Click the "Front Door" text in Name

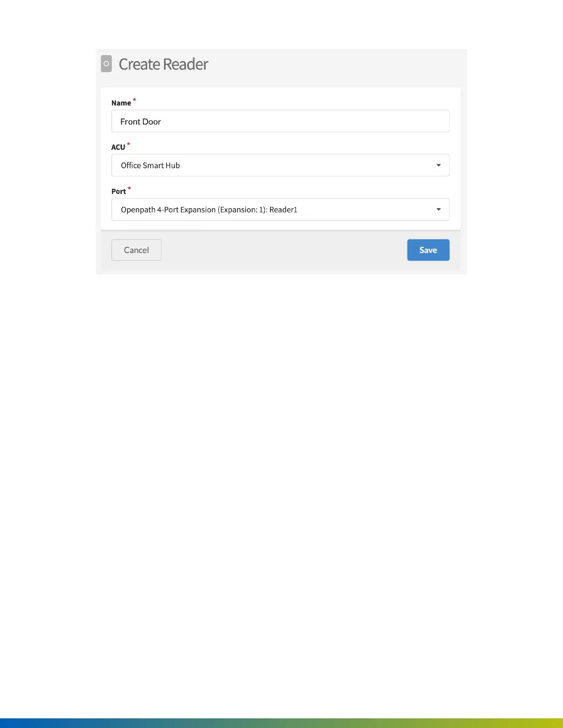tap(141, 122)
